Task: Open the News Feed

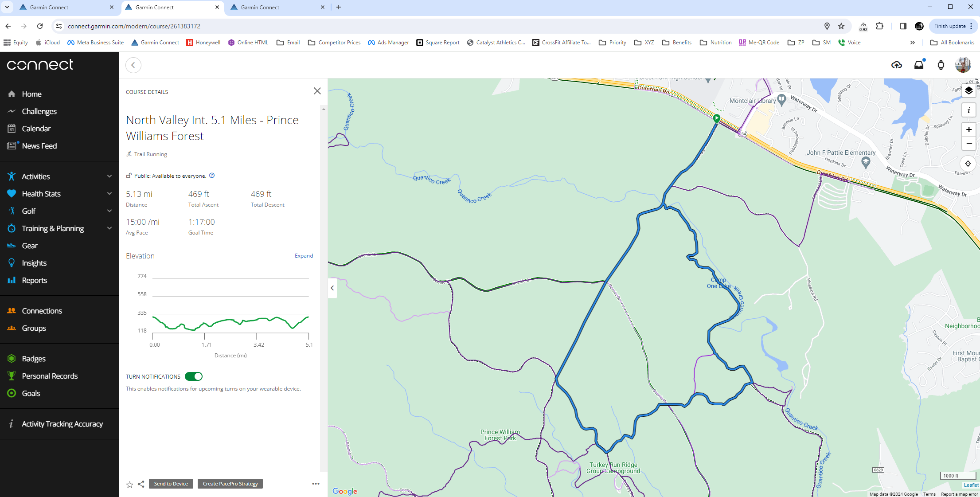Action: [39, 146]
